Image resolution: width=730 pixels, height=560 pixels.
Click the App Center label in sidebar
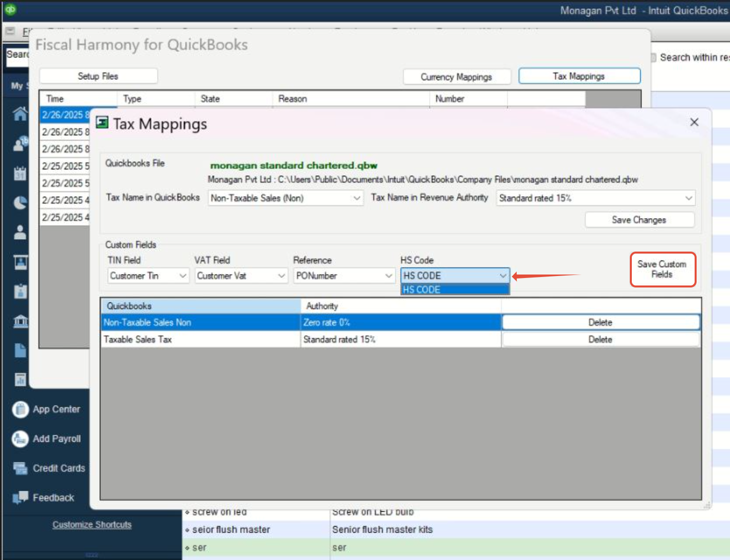pyautogui.click(x=56, y=409)
